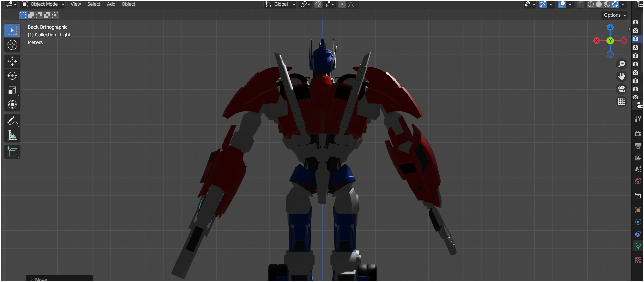Set selection mode to invert

47,15
